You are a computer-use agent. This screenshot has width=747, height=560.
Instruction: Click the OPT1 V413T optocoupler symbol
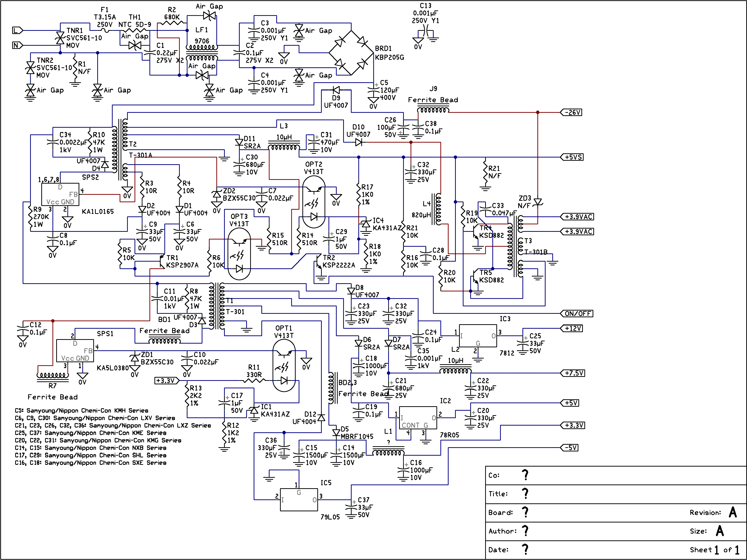coord(284,365)
